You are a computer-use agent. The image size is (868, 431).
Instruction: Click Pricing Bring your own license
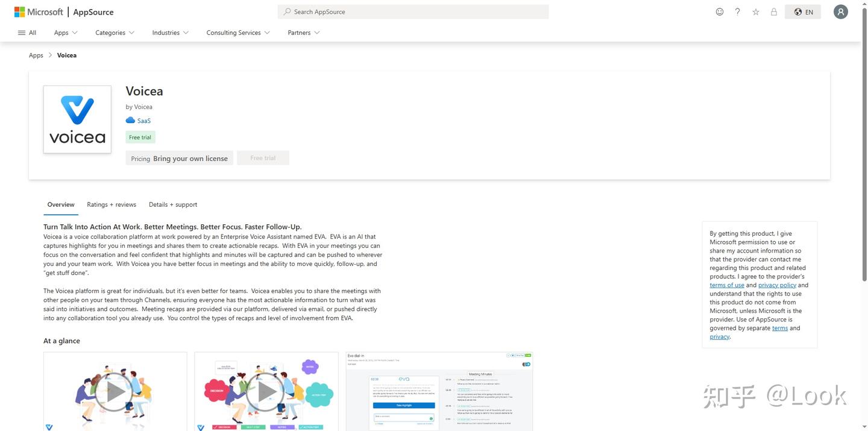pyautogui.click(x=179, y=159)
